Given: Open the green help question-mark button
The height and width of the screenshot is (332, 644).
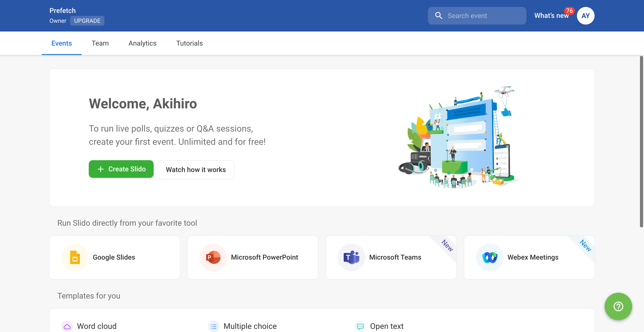Looking at the screenshot, I should pyautogui.click(x=618, y=306).
